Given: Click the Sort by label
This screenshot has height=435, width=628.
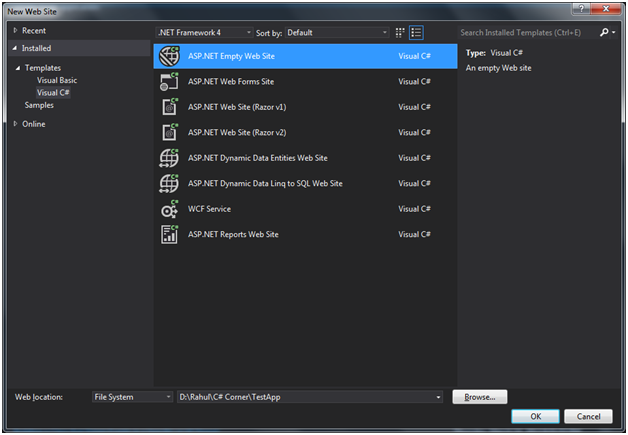Looking at the screenshot, I should (269, 33).
